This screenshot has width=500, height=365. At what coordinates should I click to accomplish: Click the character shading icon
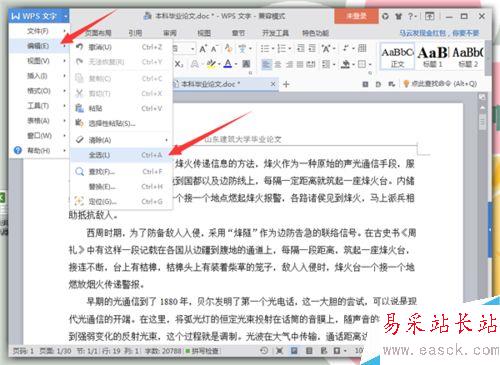tap(246, 64)
